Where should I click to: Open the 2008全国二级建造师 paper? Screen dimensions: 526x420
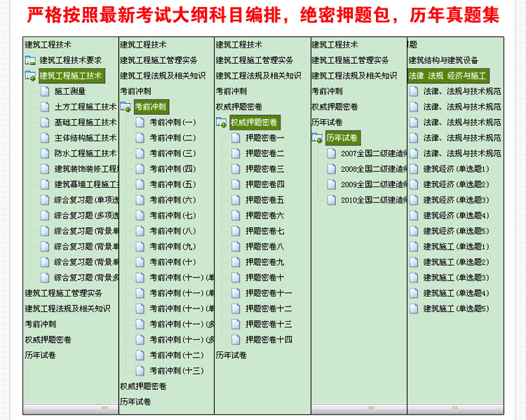tap(374, 169)
